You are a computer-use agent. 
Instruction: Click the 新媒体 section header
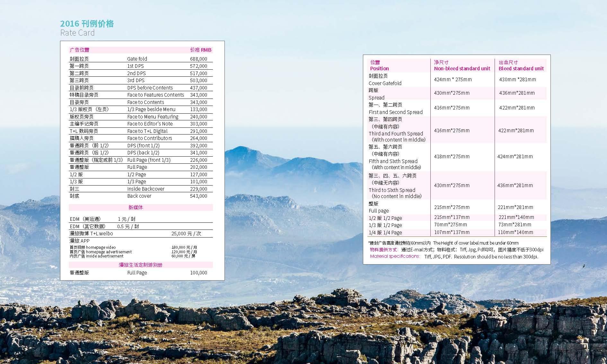tap(136, 208)
